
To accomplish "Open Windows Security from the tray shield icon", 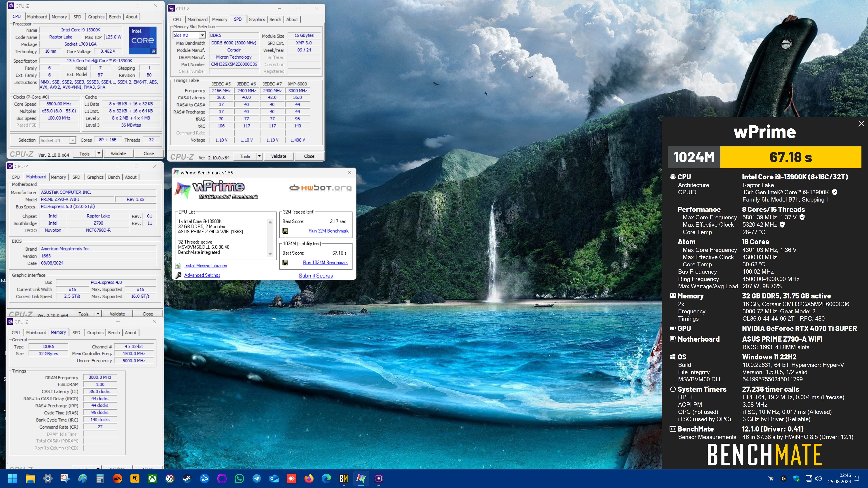I will pos(796,478).
